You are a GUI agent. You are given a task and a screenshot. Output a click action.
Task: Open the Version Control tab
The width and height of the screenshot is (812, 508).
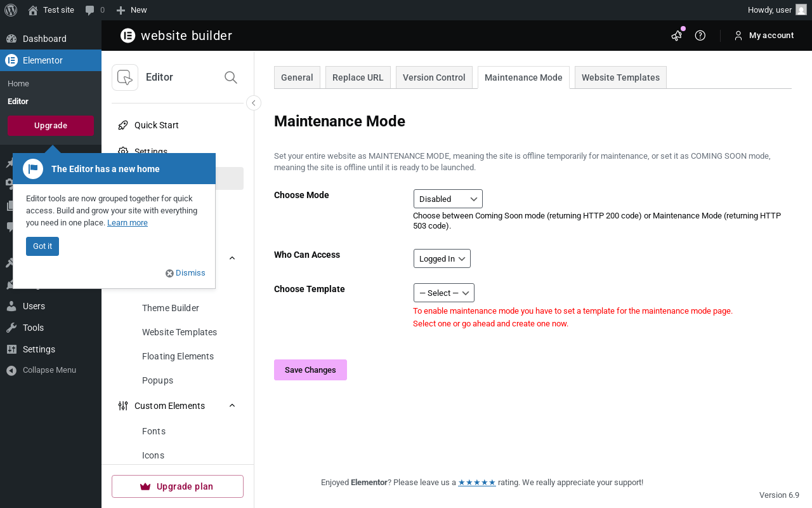tap(434, 77)
